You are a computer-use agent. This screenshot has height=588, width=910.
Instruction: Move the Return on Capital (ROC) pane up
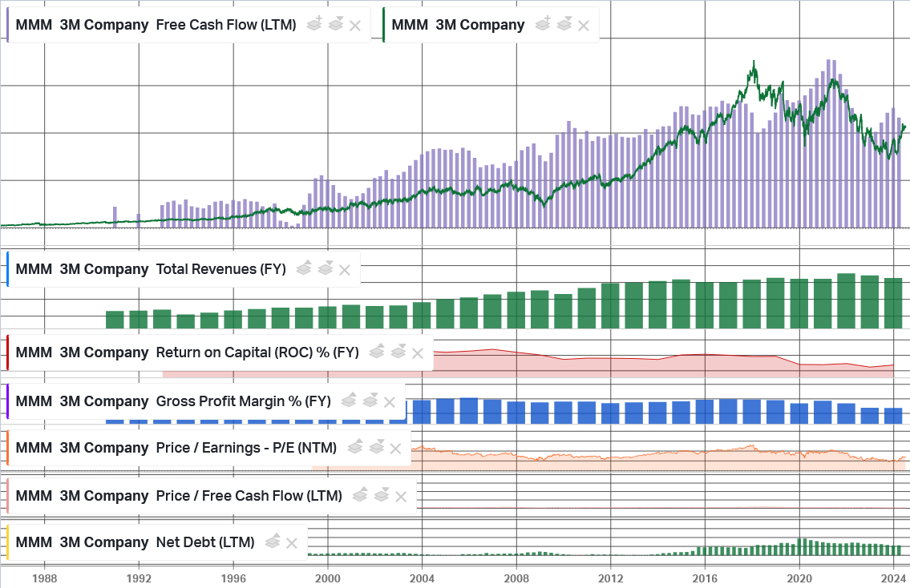(377, 352)
